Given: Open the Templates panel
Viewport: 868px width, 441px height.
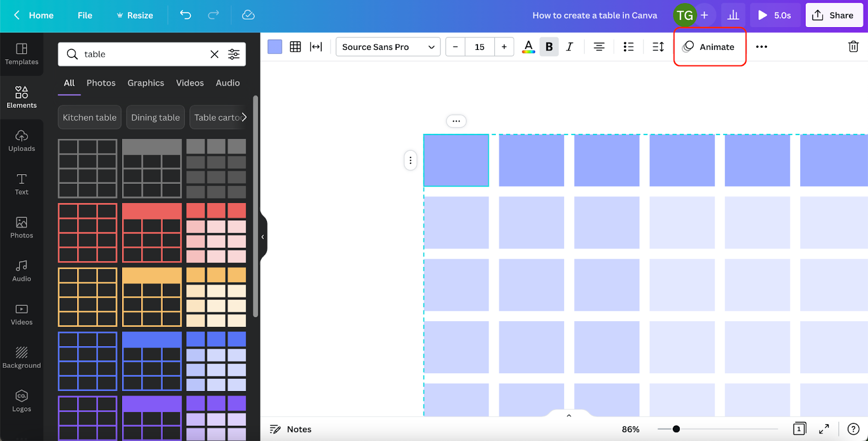Looking at the screenshot, I should click(22, 54).
